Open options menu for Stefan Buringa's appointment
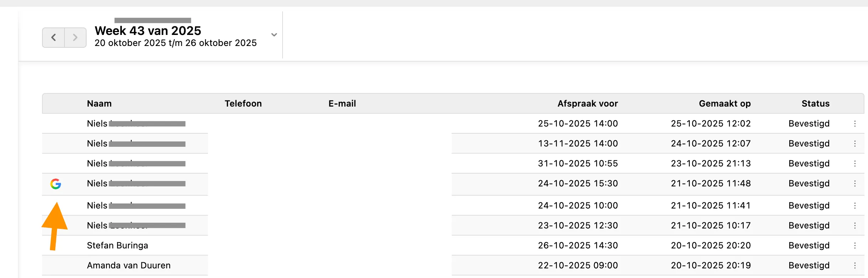Image resolution: width=868 pixels, height=278 pixels. coord(855,246)
